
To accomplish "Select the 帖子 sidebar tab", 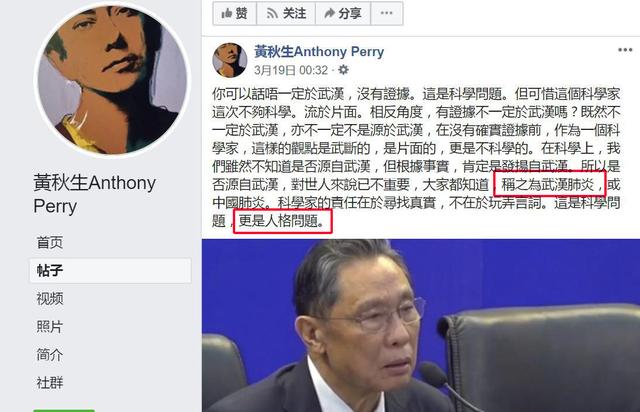I will tap(110, 270).
